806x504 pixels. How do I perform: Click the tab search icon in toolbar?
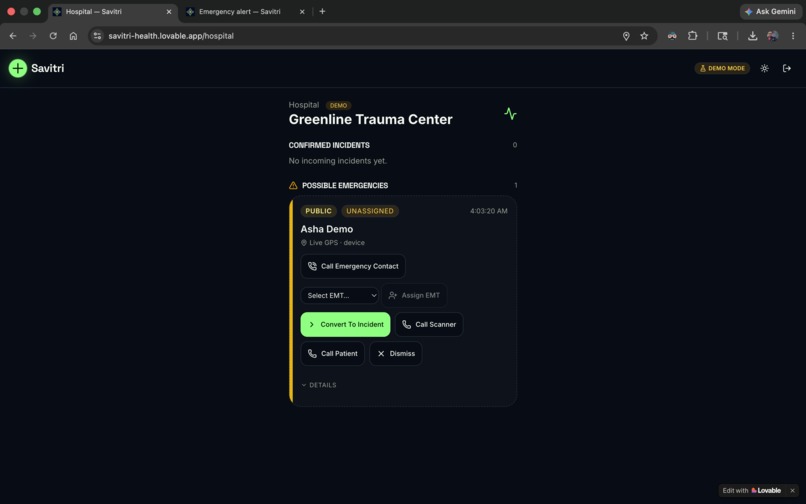click(x=722, y=36)
